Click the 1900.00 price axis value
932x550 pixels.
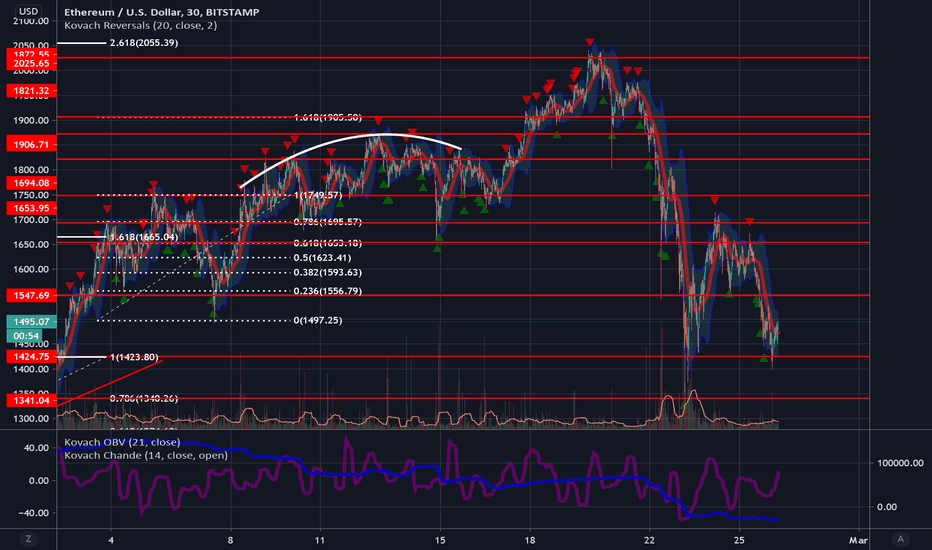[x=31, y=120]
